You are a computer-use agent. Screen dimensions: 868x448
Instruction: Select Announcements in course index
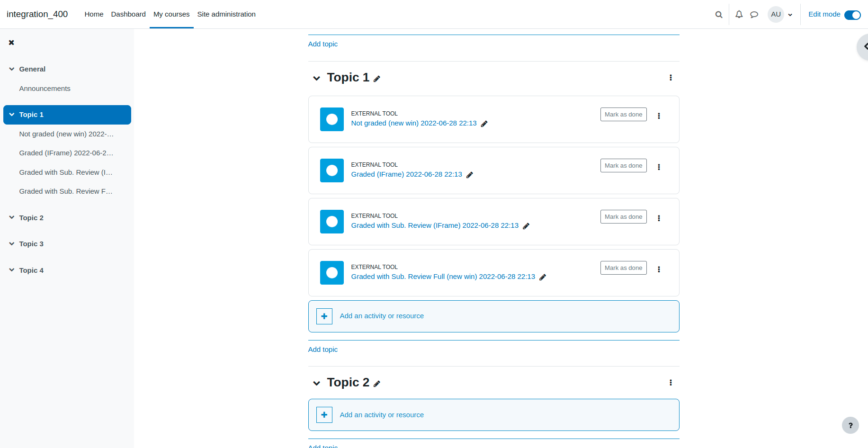tap(45, 89)
